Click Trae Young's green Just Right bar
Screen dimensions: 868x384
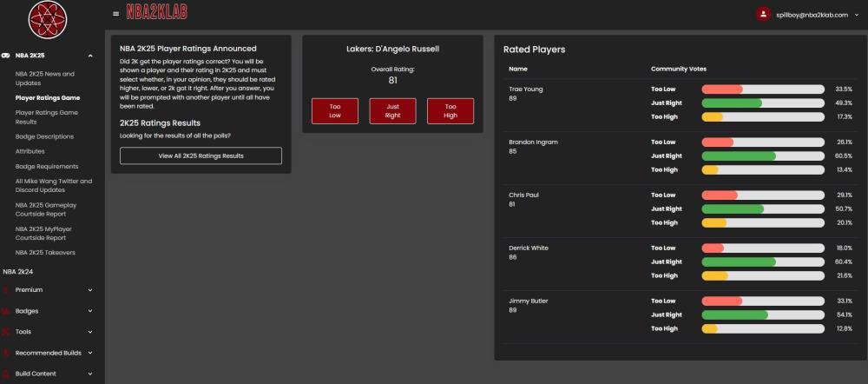pos(732,103)
